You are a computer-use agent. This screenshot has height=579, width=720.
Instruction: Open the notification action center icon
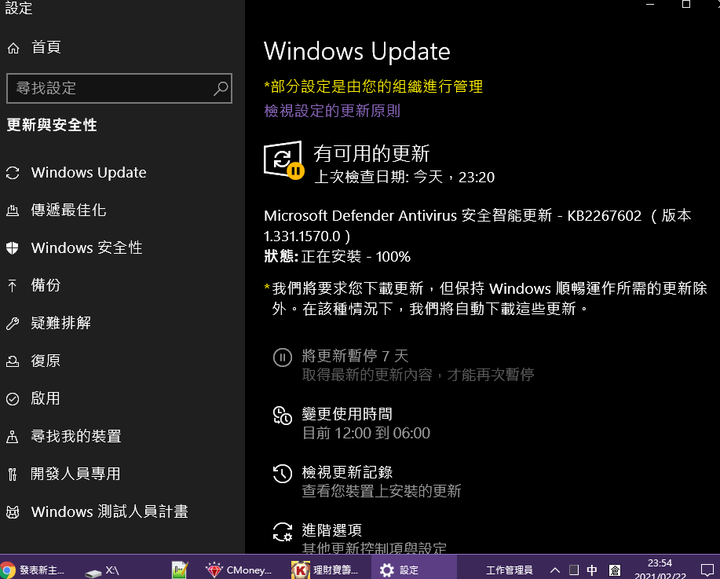[707, 570]
